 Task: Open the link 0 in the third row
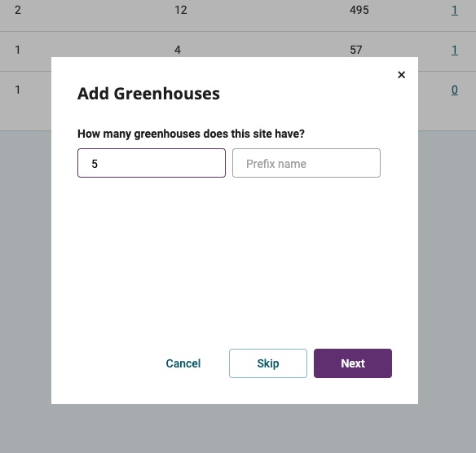455,90
